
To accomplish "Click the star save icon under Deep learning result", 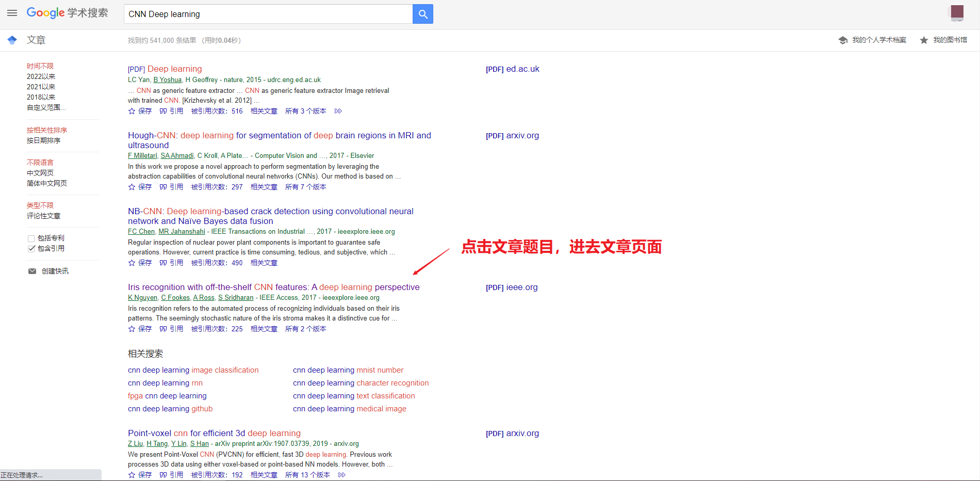I will pyautogui.click(x=132, y=111).
